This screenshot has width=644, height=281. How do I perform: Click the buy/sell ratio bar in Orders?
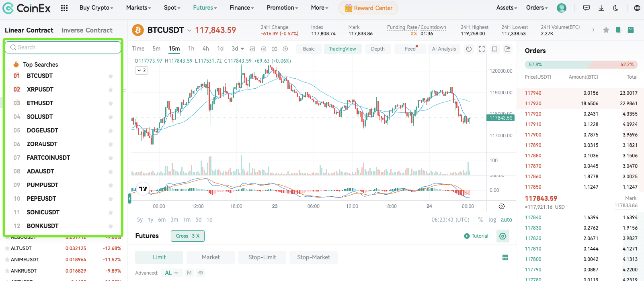click(x=581, y=65)
